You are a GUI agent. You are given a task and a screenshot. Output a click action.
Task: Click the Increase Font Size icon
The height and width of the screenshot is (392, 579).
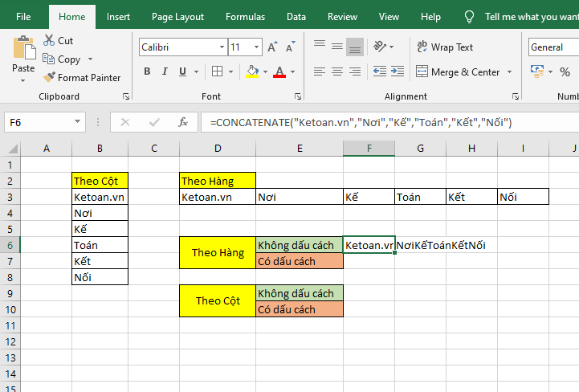272,47
